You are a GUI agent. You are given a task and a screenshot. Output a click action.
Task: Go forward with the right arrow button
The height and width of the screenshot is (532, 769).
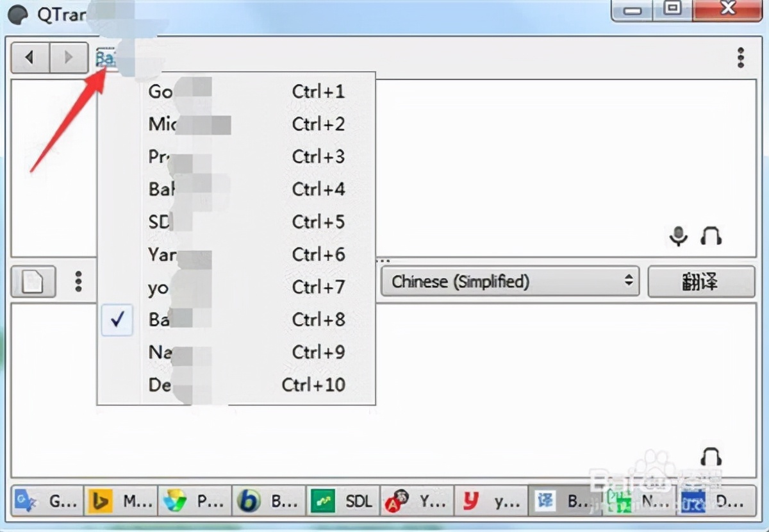(68, 58)
